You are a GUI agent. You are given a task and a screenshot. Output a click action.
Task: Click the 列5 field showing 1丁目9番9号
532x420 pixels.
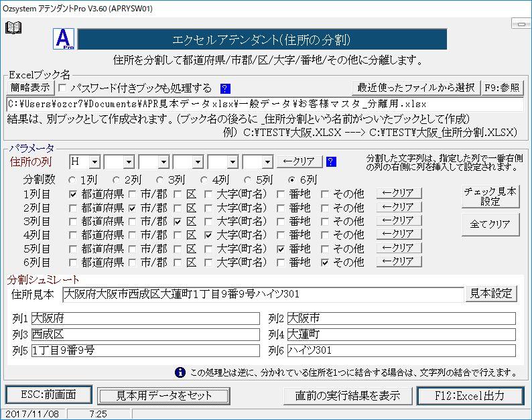coord(146,350)
